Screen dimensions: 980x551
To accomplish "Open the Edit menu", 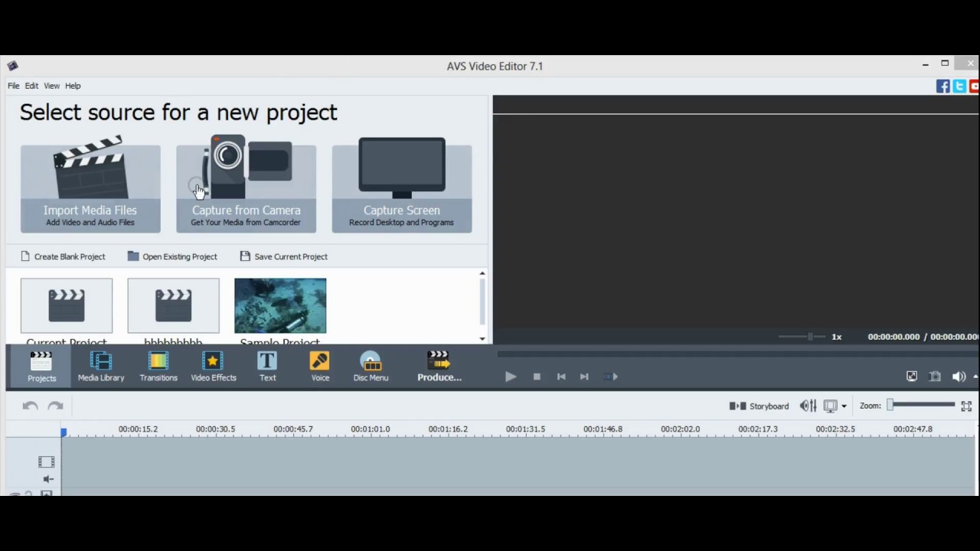I will tap(31, 86).
